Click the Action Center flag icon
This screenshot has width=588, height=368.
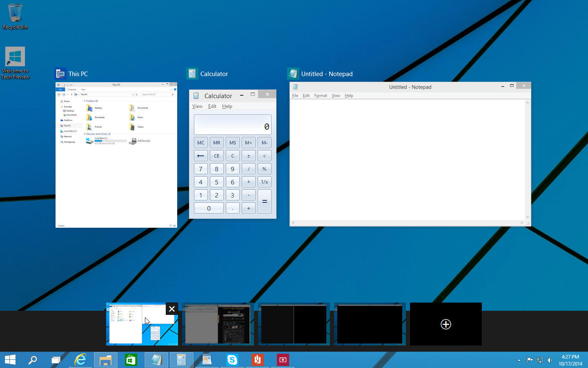click(530, 360)
